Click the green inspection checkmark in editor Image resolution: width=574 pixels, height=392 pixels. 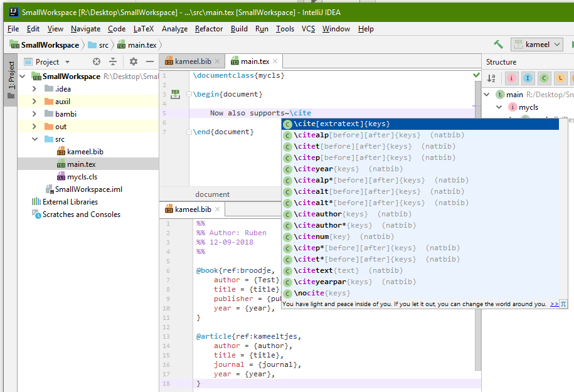coord(476,75)
